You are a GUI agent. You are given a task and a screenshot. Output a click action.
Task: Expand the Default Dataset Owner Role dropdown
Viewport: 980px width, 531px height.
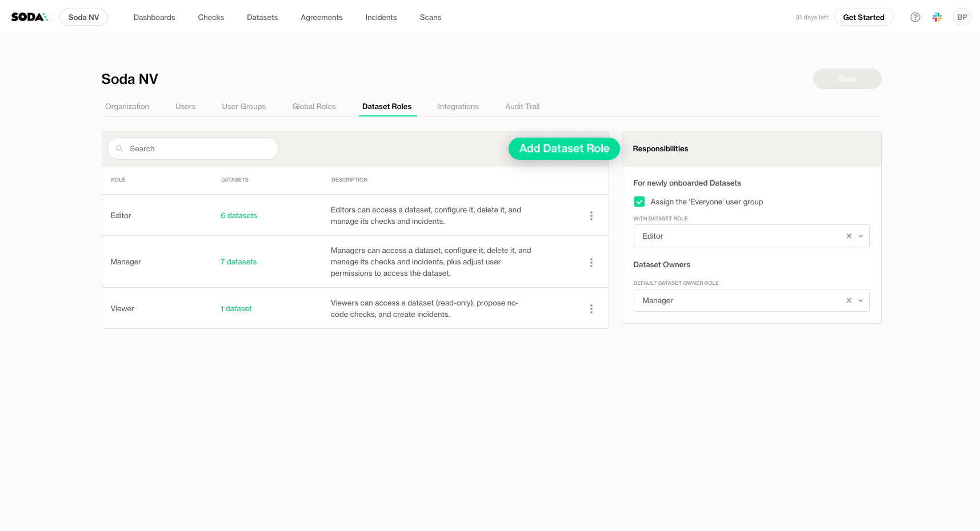[x=861, y=300]
